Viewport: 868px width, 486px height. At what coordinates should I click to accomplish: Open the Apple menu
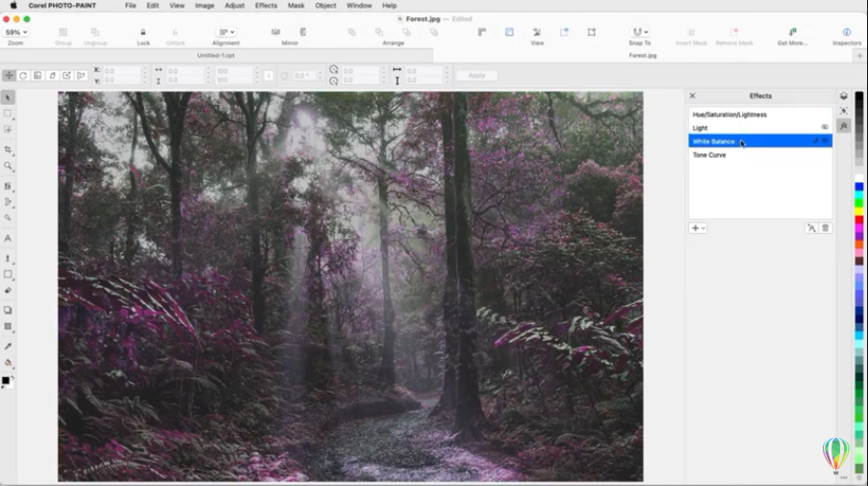(x=13, y=6)
